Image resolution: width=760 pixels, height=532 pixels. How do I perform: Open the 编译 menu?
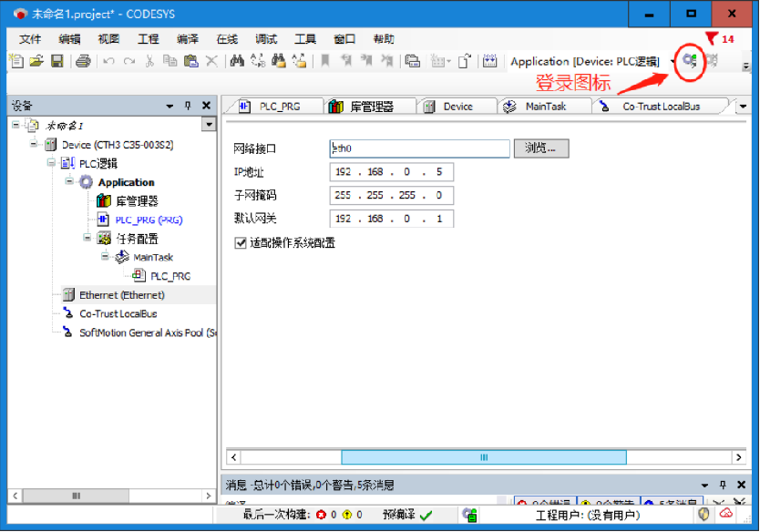tap(188, 39)
